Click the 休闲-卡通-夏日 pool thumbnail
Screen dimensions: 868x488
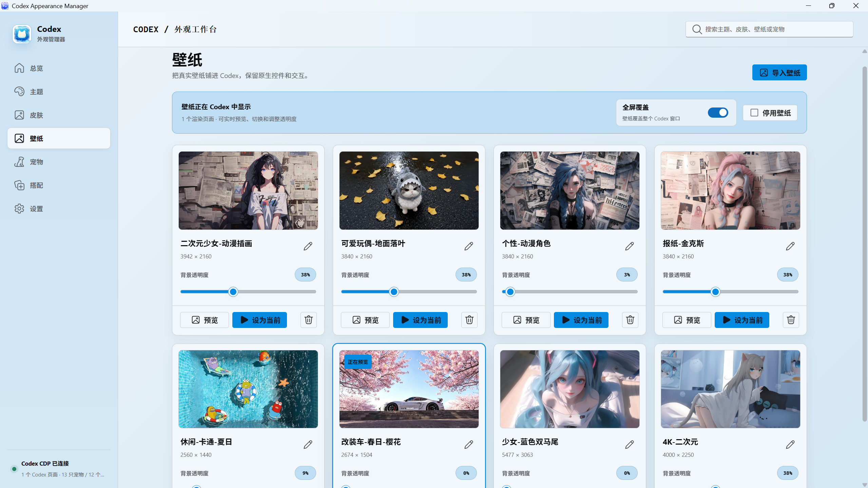coord(248,389)
